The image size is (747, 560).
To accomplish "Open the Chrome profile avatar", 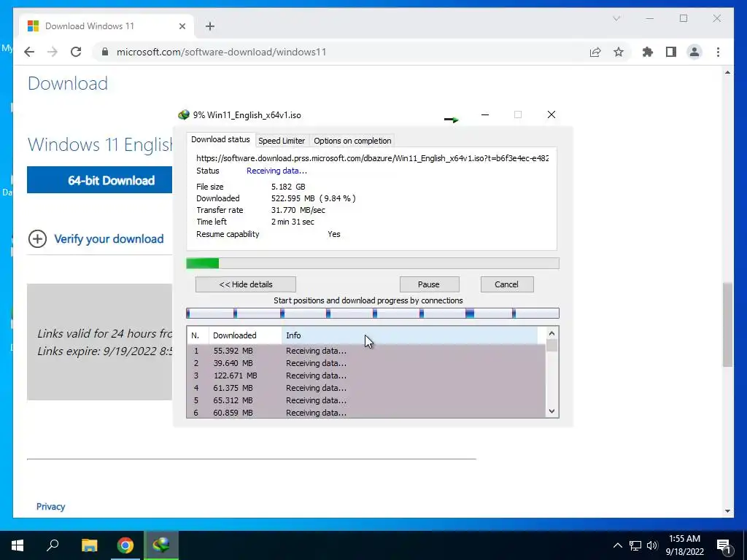I will point(694,52).
